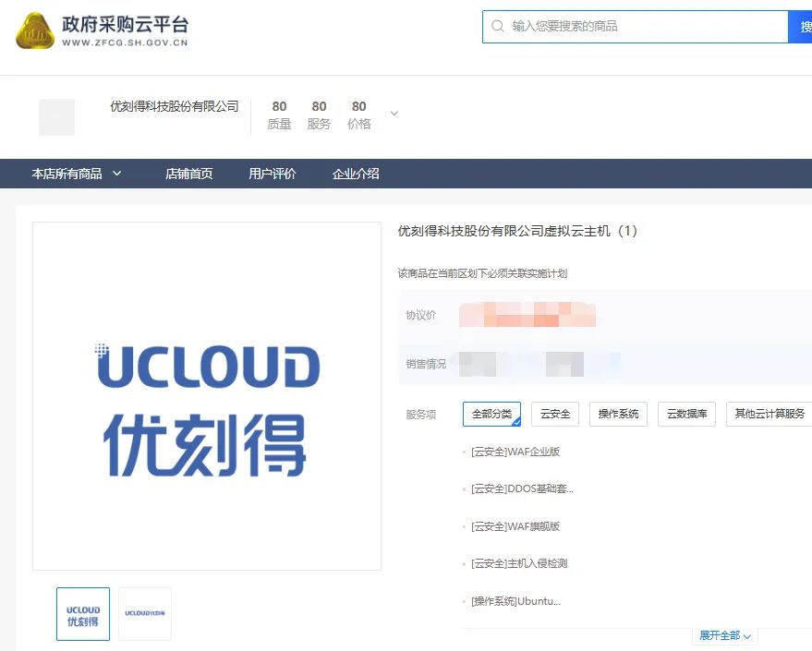Open the 本店所有商品 dropdown menu

coord(77,174)
